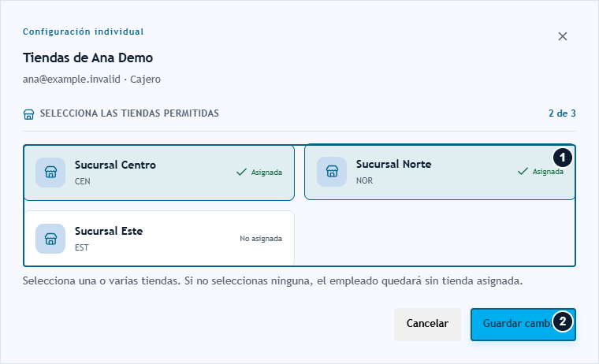Click the 'Asignada' label on Sucursal Centro
Viewport: 599px width, 364px height.
tap(266, 173)
